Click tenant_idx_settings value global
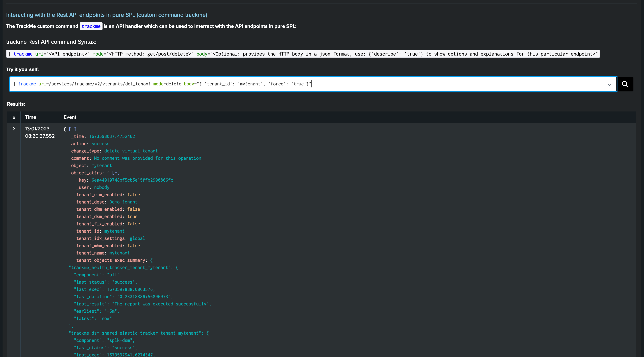The width and height of the screenshot is (644, 357). tap(137, 238)
